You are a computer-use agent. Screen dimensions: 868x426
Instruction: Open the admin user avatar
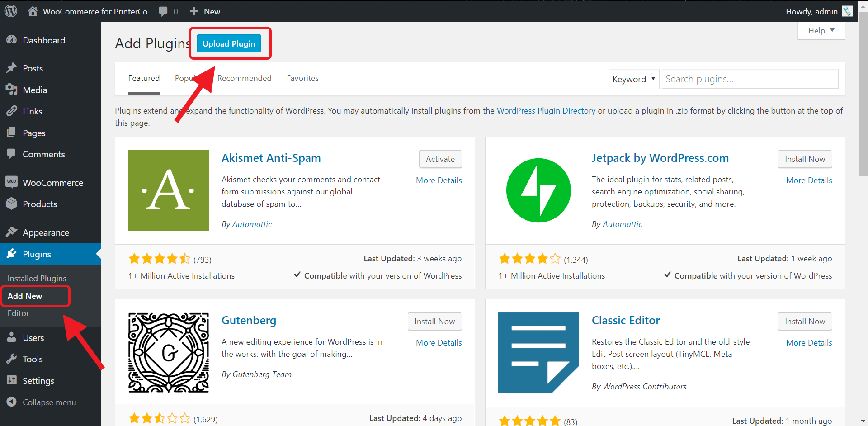point(847,11)
